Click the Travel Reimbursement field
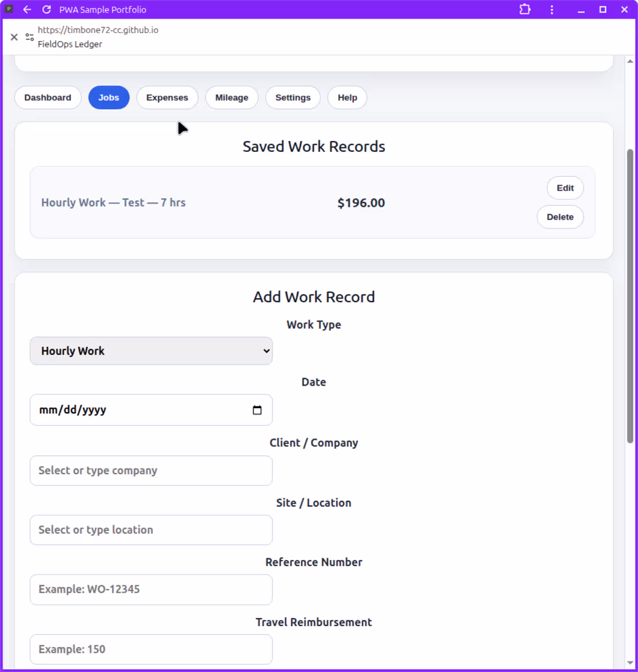638x672 pixels. tap(151, 650)
